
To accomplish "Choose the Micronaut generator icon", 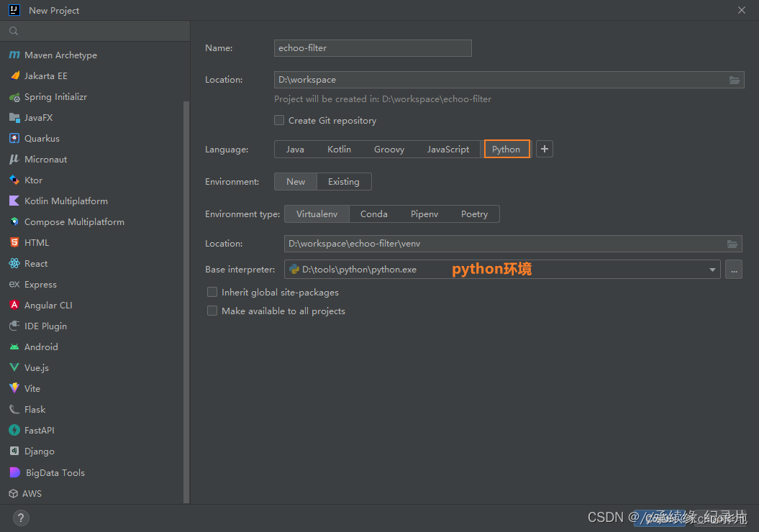I will [x=14, y=159].
